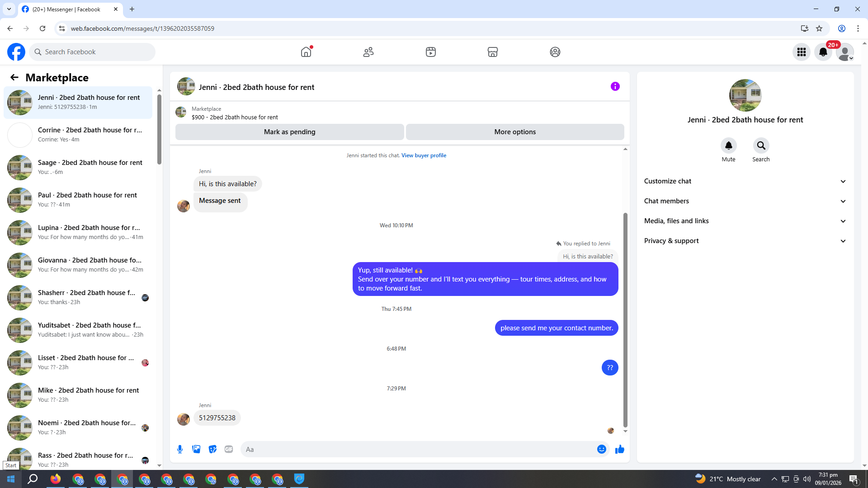Open the GIF picker icon
Screen dimensions: 868x488
coord(229,449)
